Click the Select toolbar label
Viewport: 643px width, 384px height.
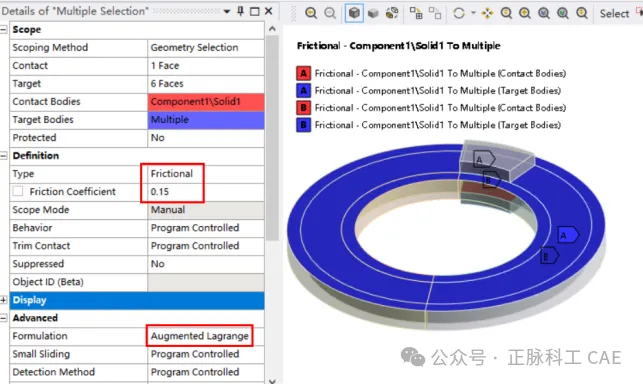[x=614, y=14]
